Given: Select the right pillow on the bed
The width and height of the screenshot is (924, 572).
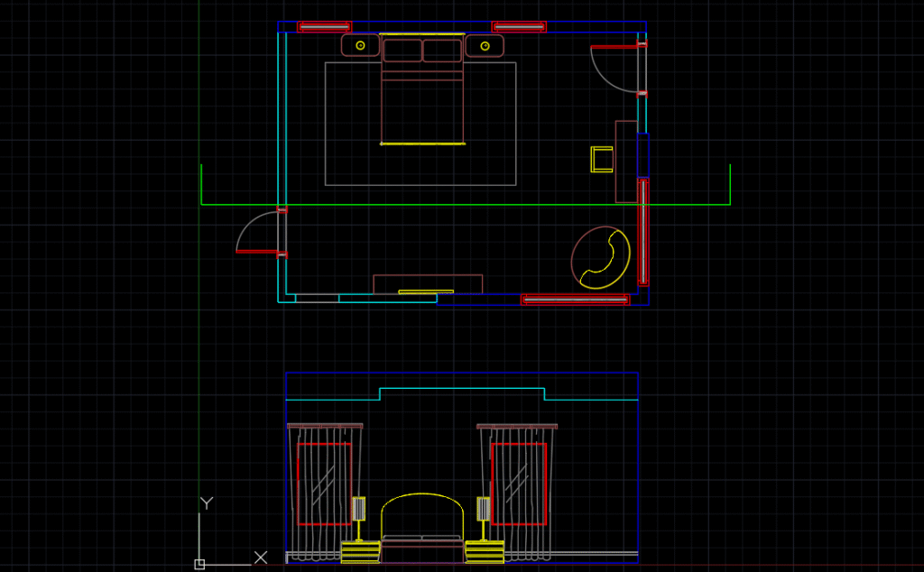Looking at the screenshot, I should 442,51.
